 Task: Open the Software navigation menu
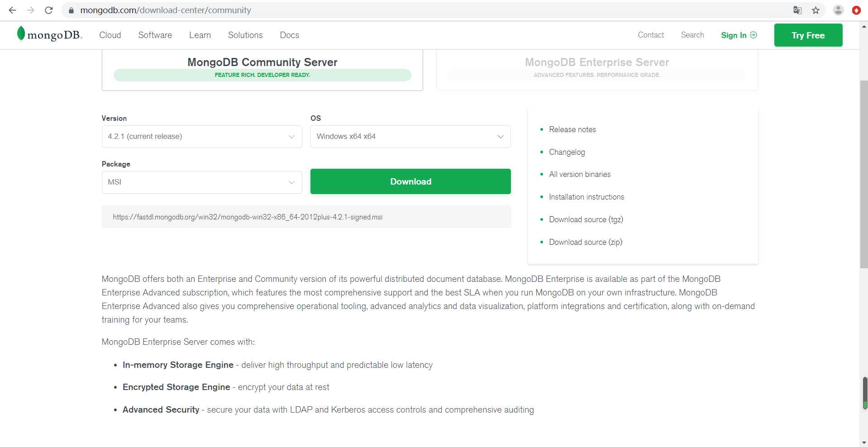point(155,35)
